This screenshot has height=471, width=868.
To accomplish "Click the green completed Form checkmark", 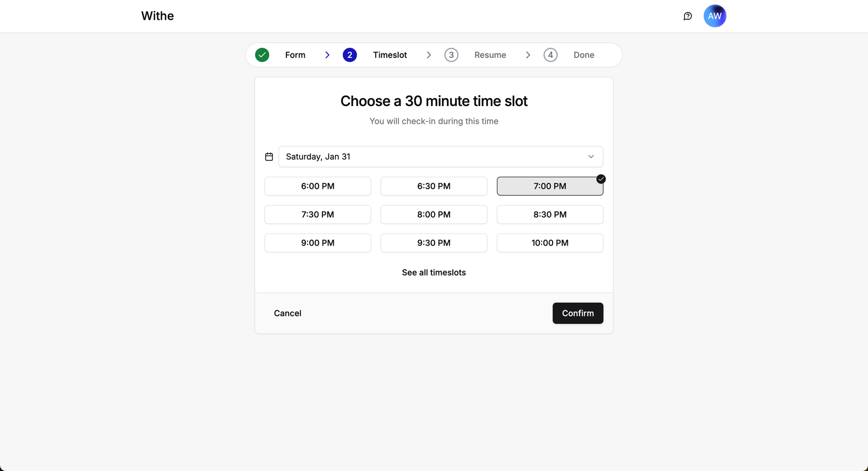I will click(x=262, y=55).
